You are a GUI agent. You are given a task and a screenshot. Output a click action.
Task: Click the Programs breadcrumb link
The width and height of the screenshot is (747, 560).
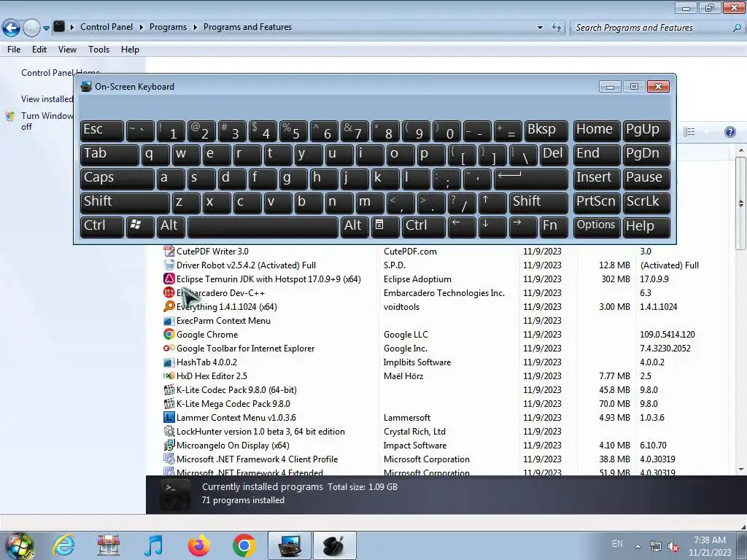168,27
